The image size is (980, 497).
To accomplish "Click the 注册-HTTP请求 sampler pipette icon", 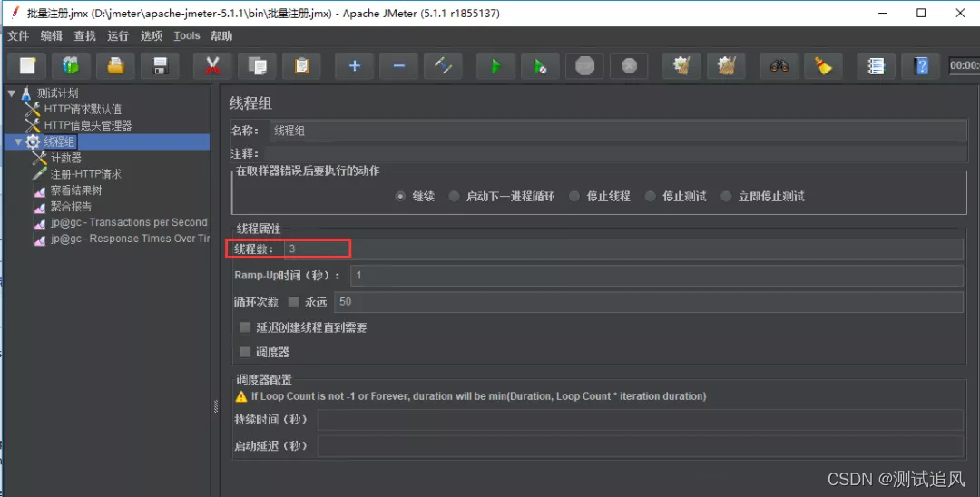I will tap(39, 173).
